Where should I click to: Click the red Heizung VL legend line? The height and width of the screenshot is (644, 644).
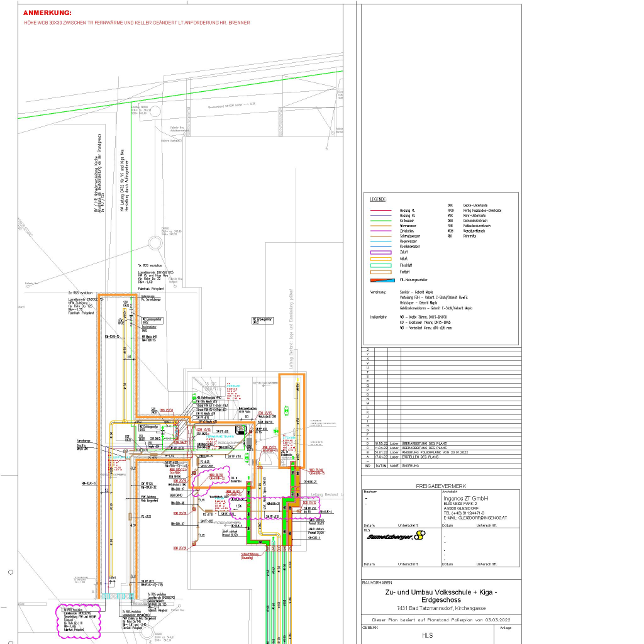tap(381, 211)
